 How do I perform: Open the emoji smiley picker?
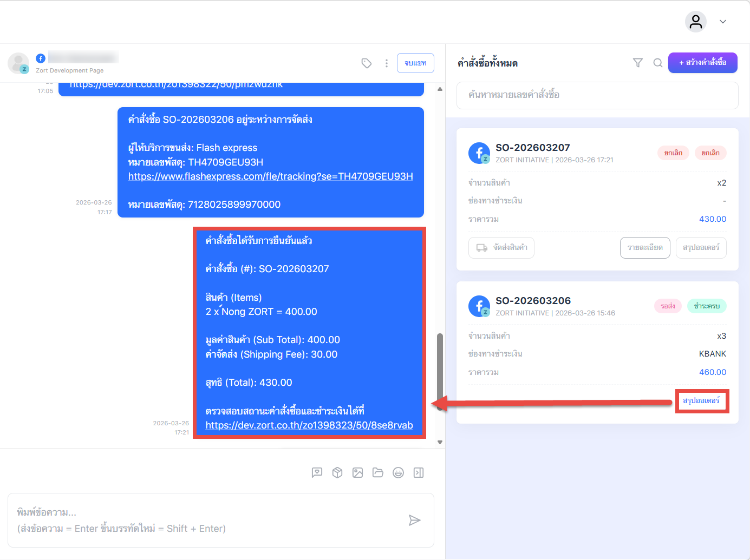pyautogui.click(x=398, y=473)
